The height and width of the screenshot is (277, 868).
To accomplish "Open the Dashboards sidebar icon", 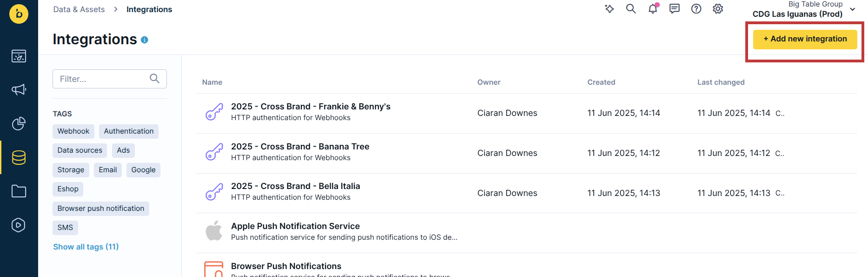I will coord(19,56).
